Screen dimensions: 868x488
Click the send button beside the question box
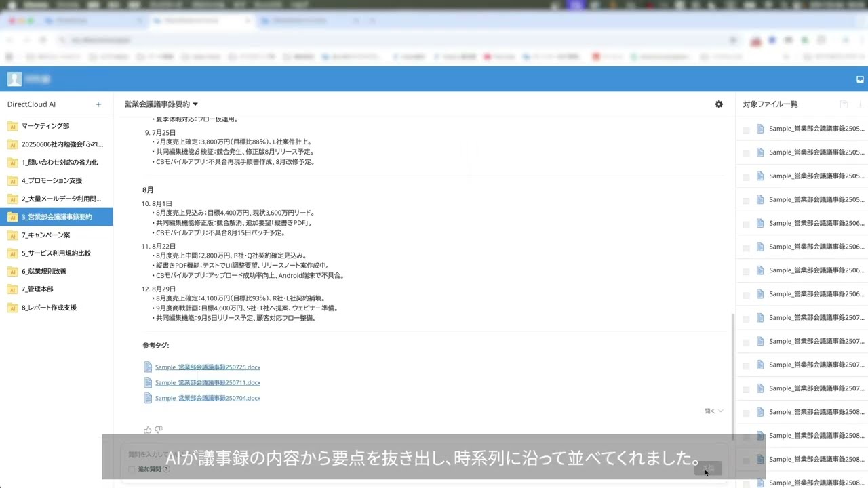708,468
